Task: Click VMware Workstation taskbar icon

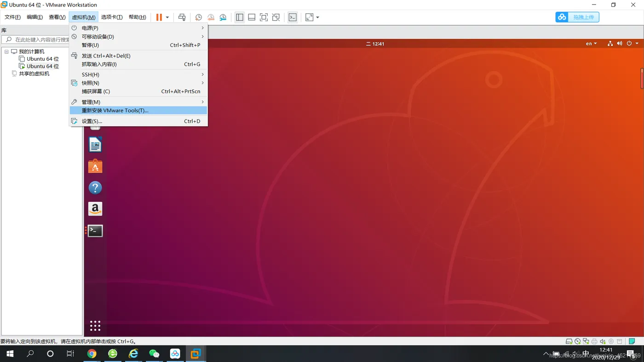Action: point(196,354)
